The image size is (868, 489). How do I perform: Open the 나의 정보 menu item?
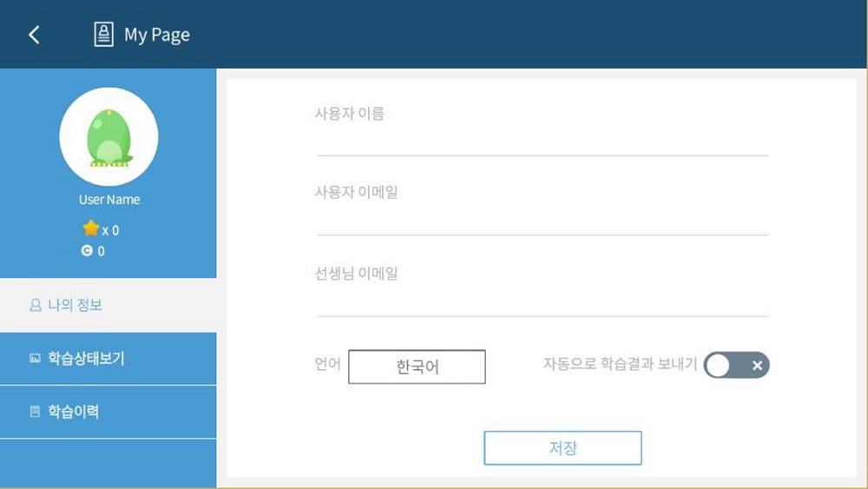click(x=108, y=305)
